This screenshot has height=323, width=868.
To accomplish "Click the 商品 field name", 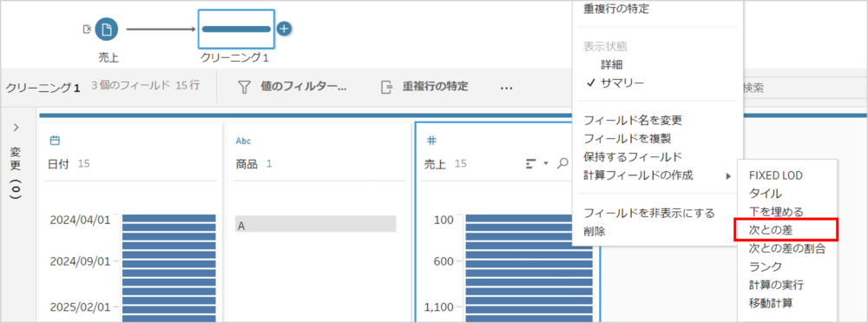I will [x=247, y=163].
